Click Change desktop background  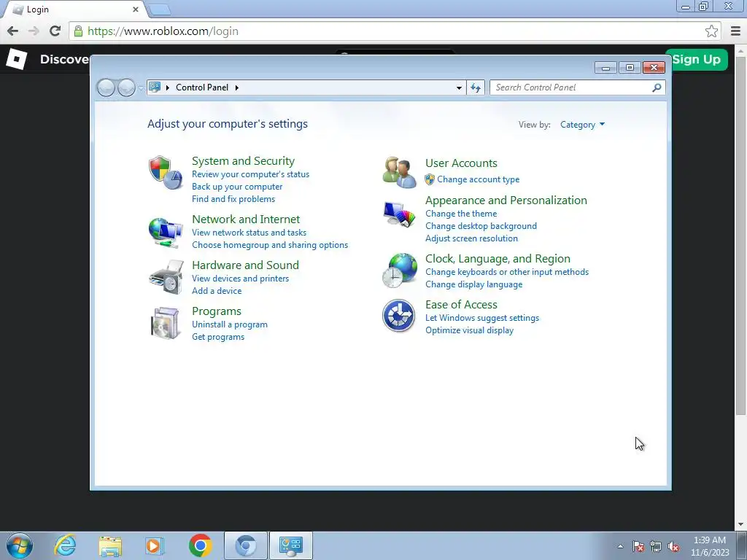[481, 226]
